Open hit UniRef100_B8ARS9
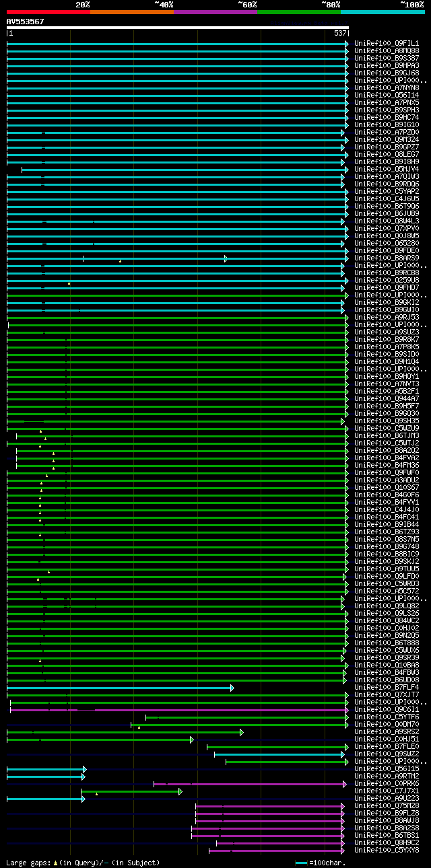The height and width of the screenshot is (868, 431). point(387,258)
